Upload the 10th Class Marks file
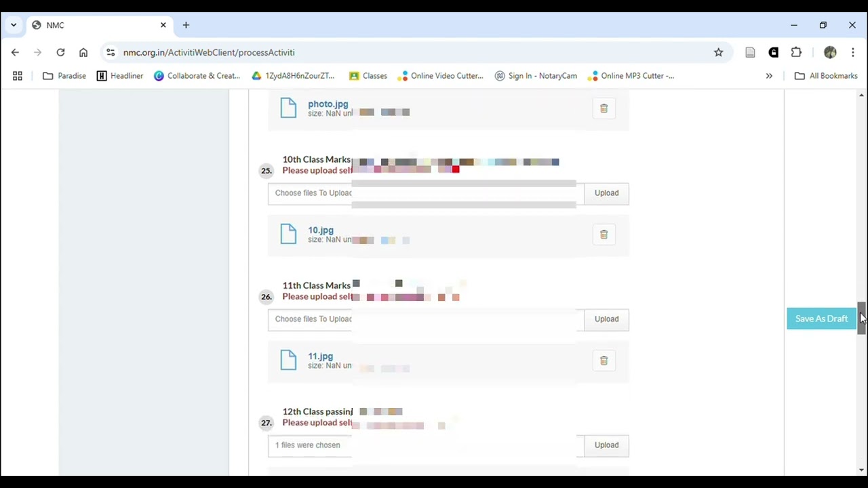Viewport: 868px width, 488px height. click(x=606, y=193)
